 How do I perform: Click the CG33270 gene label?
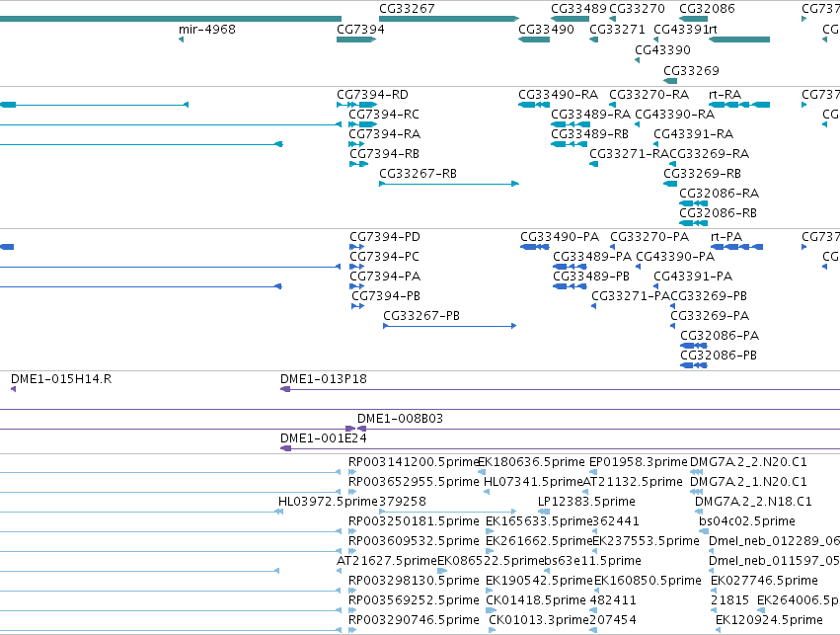pos(637,9)
